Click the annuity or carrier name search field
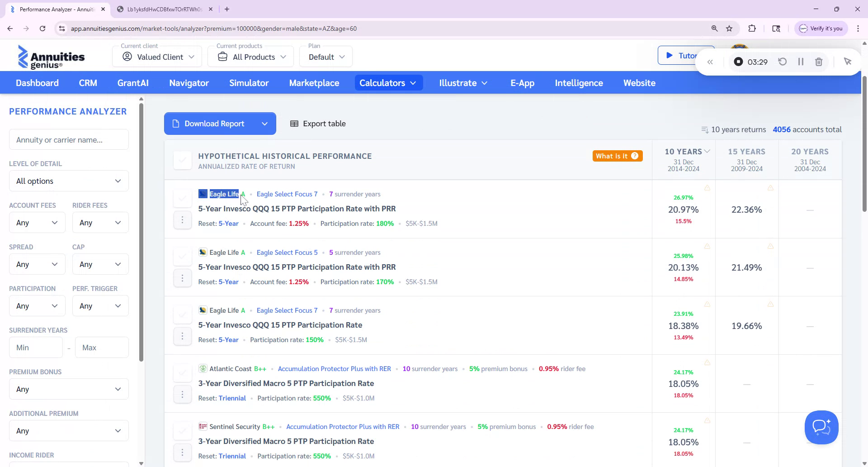The height and width of the screenshot is (467, 868). (x=68, y=139)
